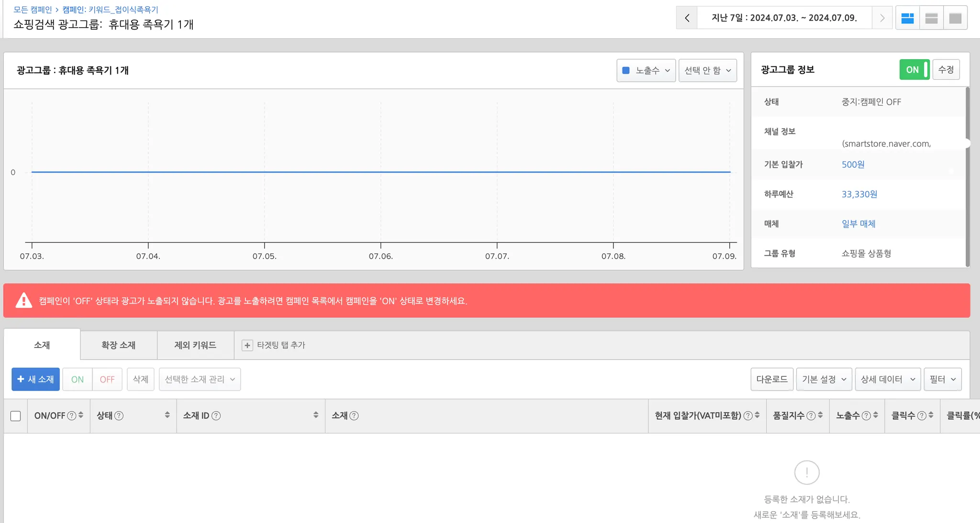
Task: Open help for 소재 ID column
Action: click(x=216, y=416)
